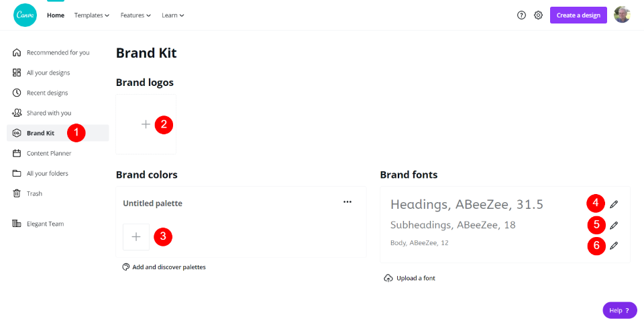
Task: Edit the Body font with pencil icon
Action: click(x=614, y=246)
